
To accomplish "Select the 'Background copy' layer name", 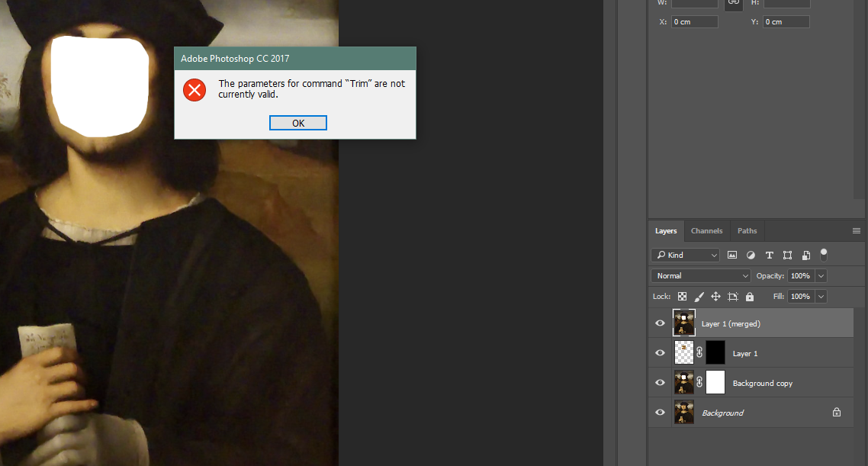I will (x=762, y=383).
